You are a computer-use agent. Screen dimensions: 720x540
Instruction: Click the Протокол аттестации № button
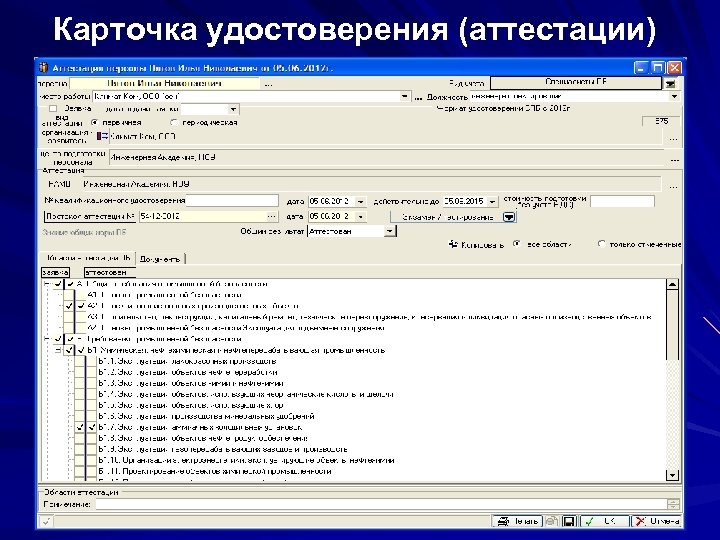(x=90, y=216)
